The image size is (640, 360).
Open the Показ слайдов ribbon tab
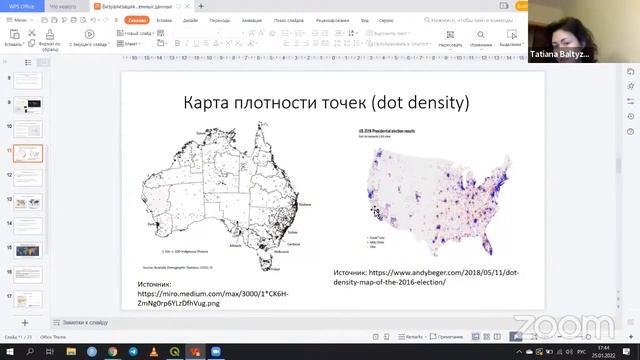[289, 20]
